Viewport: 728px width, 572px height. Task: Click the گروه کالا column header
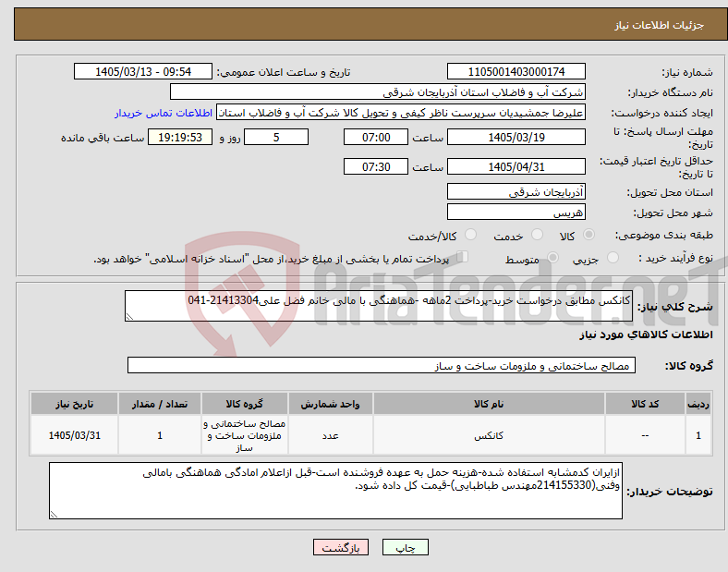pos(244,404)
